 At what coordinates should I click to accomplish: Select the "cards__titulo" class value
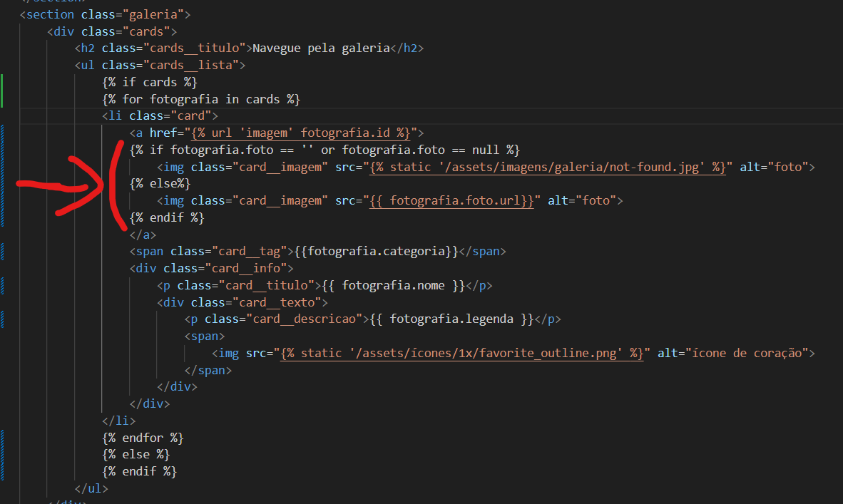[x=194, y=48]
